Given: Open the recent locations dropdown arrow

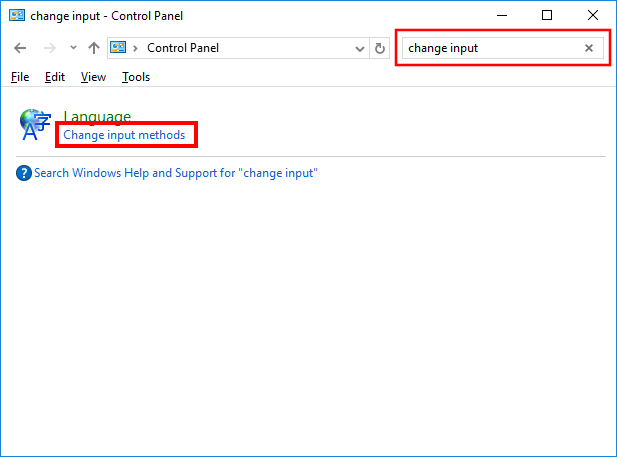Looking at the screenshot, I should pyautogui.click(x=73, y=48).
